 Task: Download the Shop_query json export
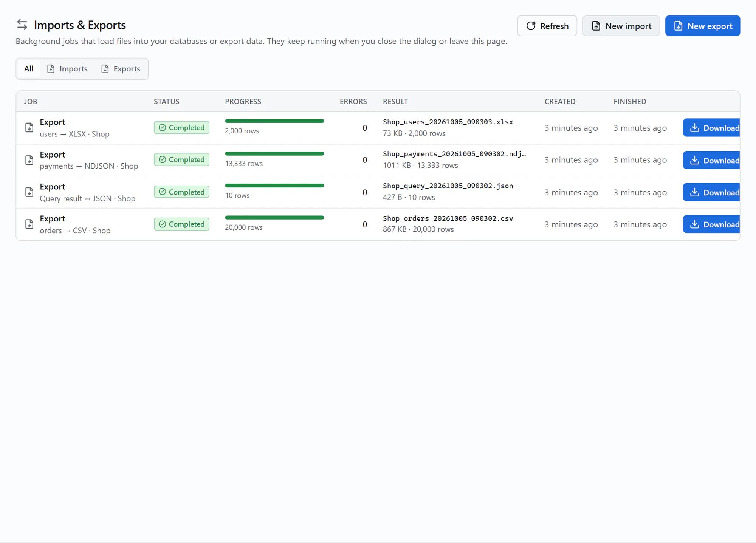711,192
